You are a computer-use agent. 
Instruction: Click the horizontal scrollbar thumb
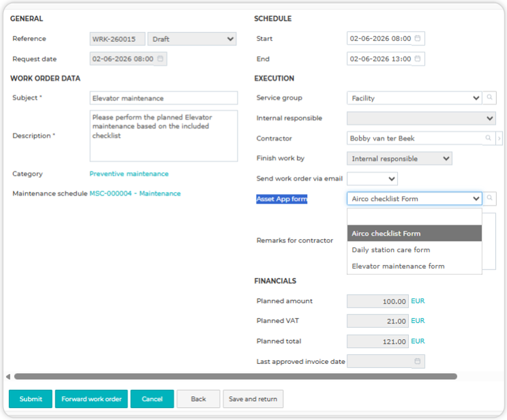click(235, 376)
